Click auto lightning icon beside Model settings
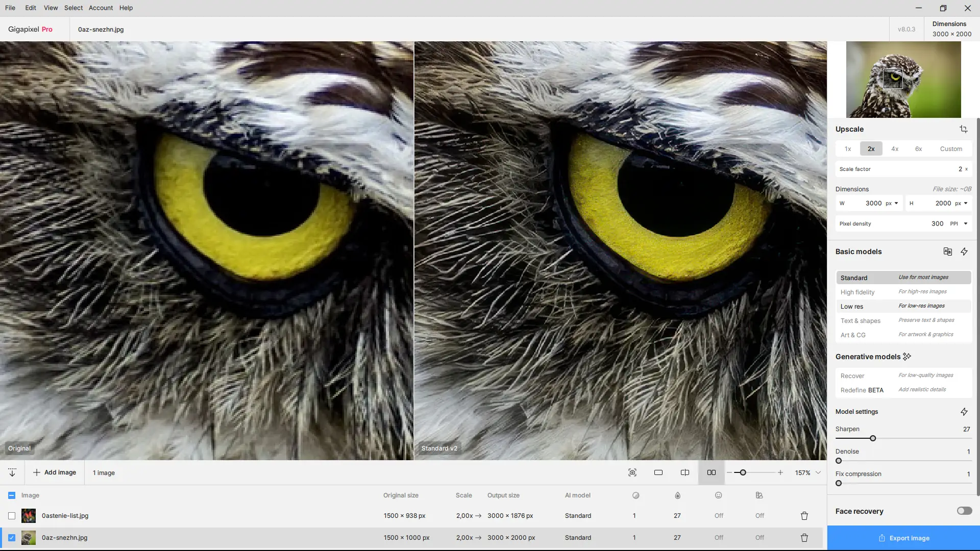 point(964,412)
